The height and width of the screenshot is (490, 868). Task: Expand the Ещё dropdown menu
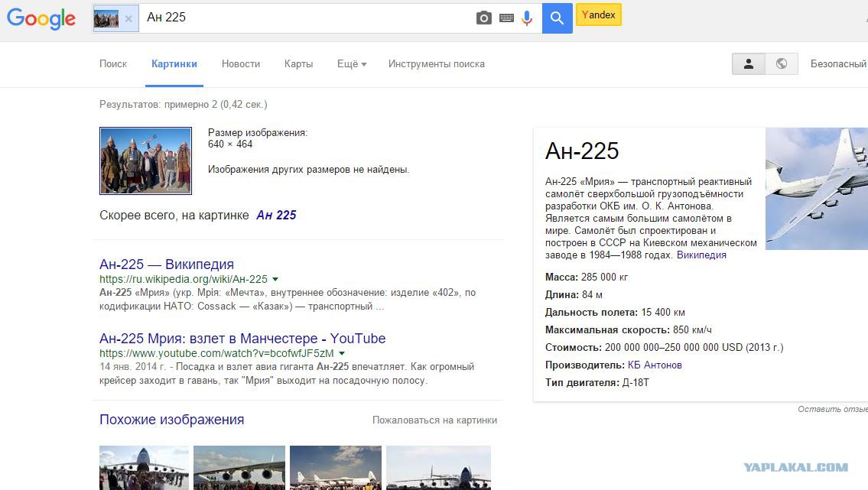tap(352, 63)
